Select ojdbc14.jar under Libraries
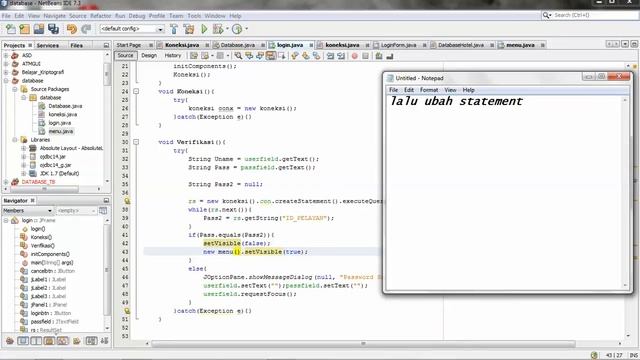 [x=52, y=157]
